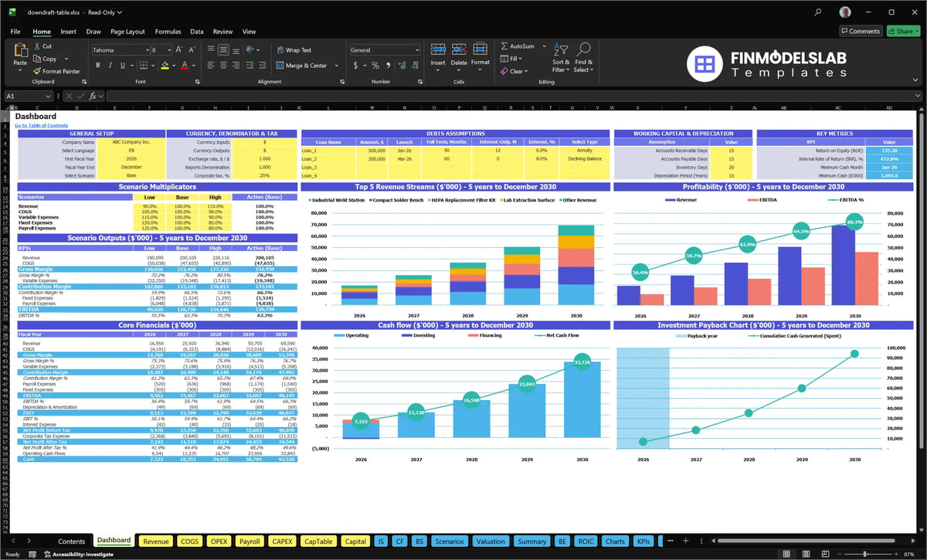The width and height of the screenshot is (927, 560).
Task: Follow the Go to Table of Contents link
Action: click(41, 125)
